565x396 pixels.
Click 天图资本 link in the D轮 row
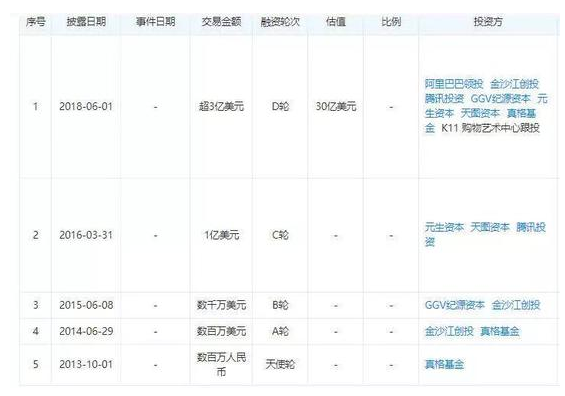480,113
